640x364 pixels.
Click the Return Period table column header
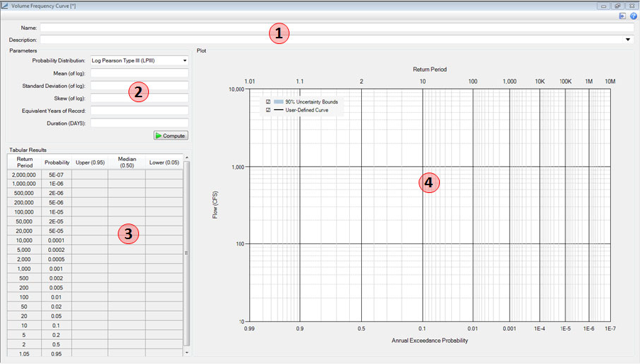tap(25, 162)
